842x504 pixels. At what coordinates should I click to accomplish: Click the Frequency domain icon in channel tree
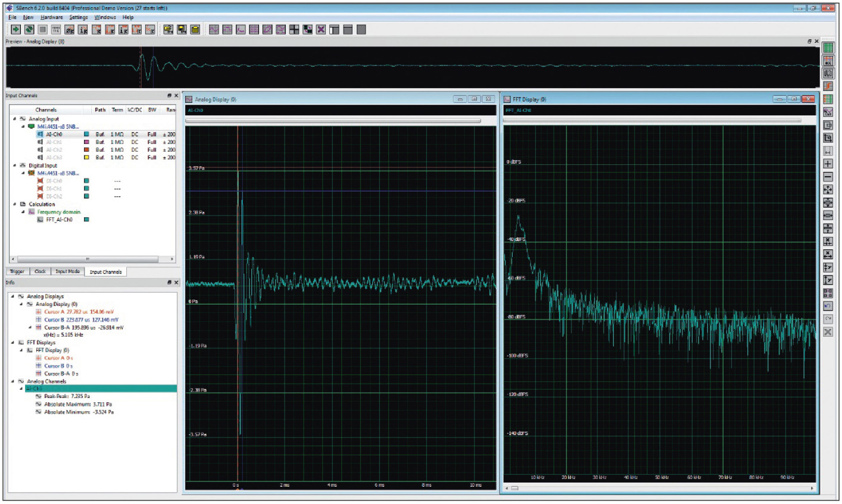[32, 212]
